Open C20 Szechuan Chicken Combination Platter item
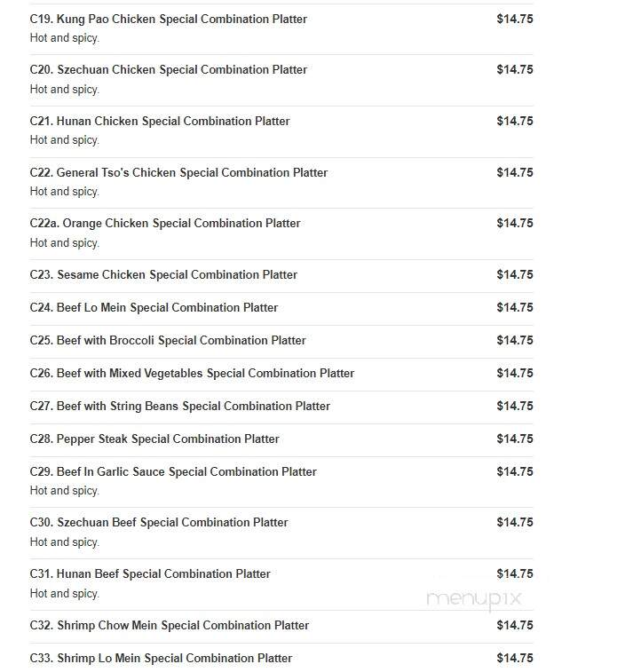The height and width of the screenshot is (672, 633). point(169,70)
